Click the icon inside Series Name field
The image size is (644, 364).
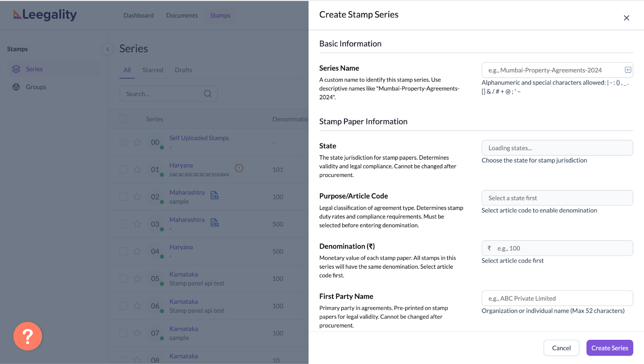[x=627, y=70]
